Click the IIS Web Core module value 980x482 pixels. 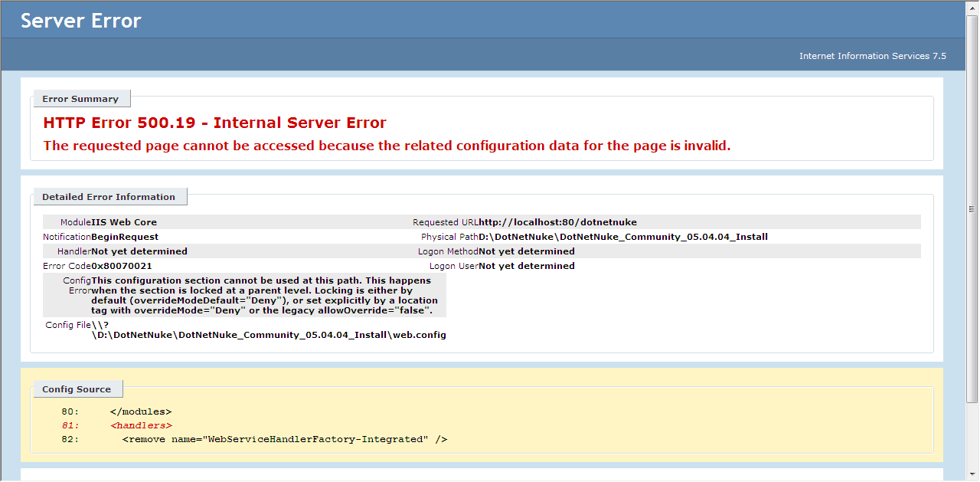pyautogui.click(x=124, y=222)
